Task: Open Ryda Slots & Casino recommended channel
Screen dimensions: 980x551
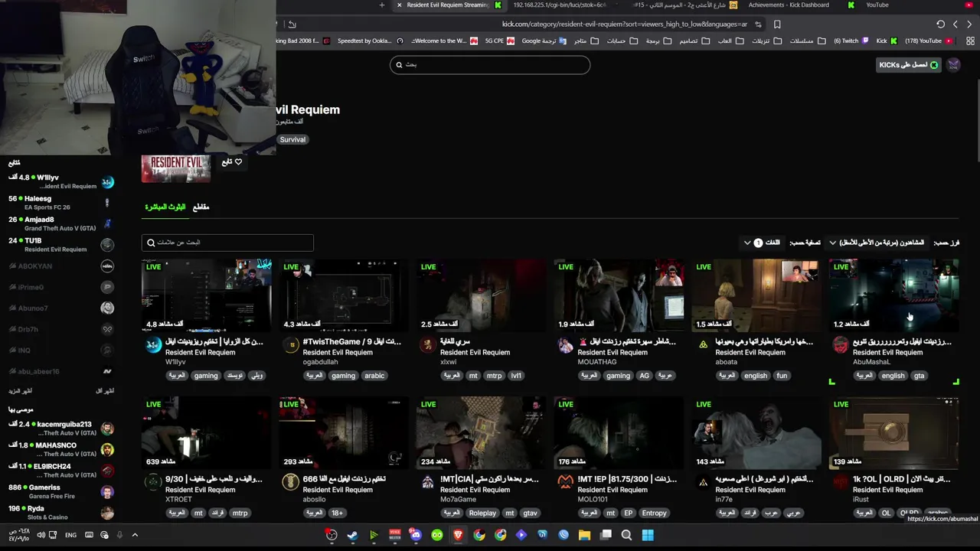Action: click(x=61, y=513)
